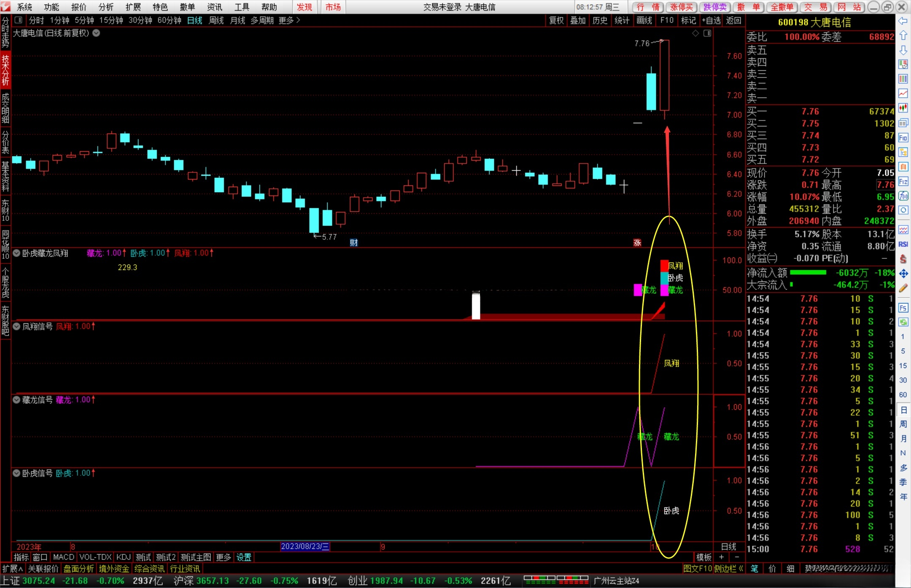Open the RSI indicator icon

[903, 244]
